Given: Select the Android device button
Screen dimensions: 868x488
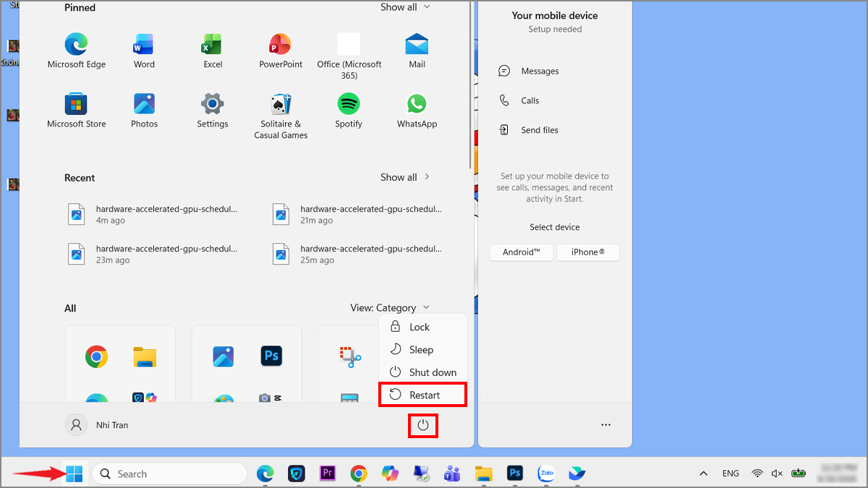Looking at the screenshot, I should click(522, 252).
